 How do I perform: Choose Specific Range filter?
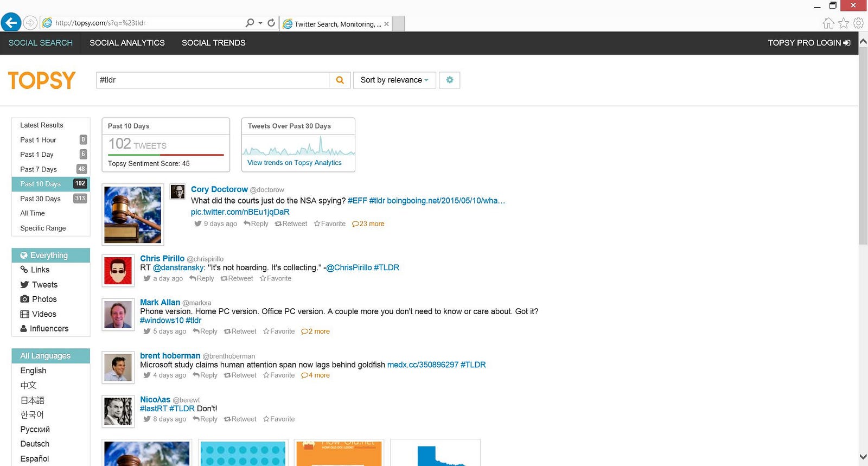coord(51,228)
